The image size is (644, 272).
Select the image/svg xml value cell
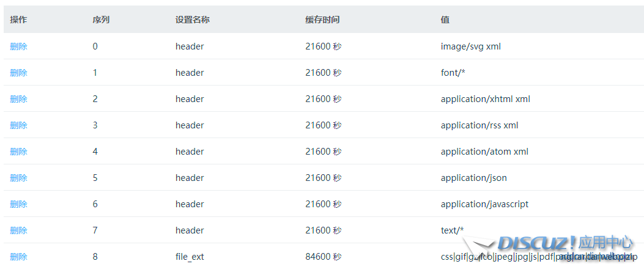(x=470, y=46)
